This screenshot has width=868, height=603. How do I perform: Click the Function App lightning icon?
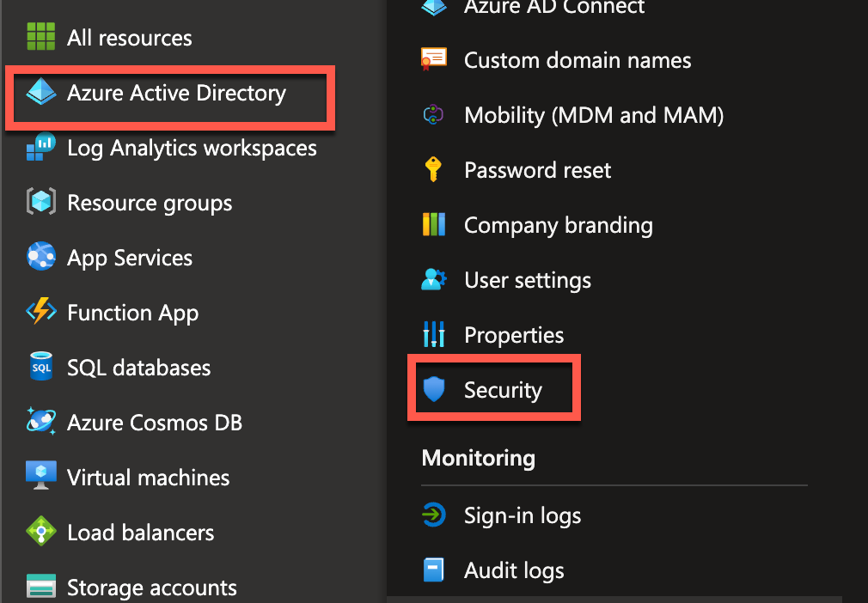pyautogui.click(x=41, y=313)
